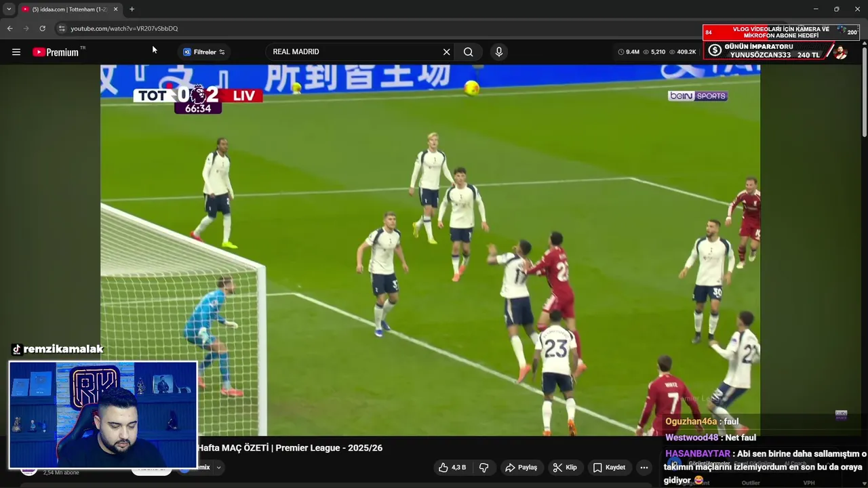Click the youtube.com address bar URL
Image resolution: width=868 pixels, height=488 pixels.
[x=124, y=28]
